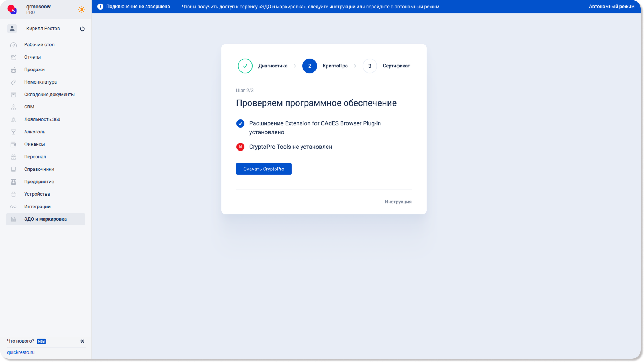
Task: Click the Quick Resto logo icon
Action: tap(12, 9)
